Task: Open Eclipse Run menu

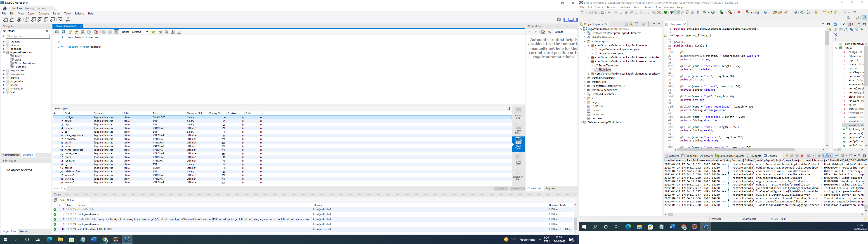Action: (x=658, y=7)
